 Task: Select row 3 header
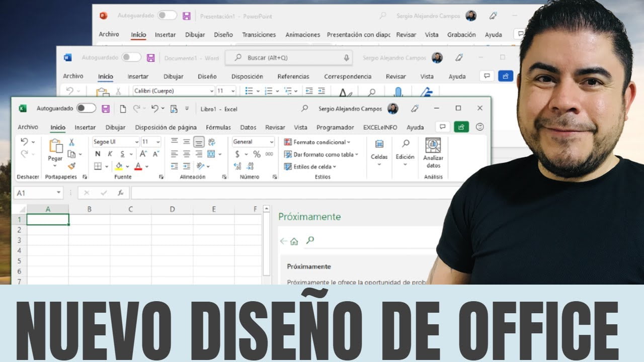(19, 240)
